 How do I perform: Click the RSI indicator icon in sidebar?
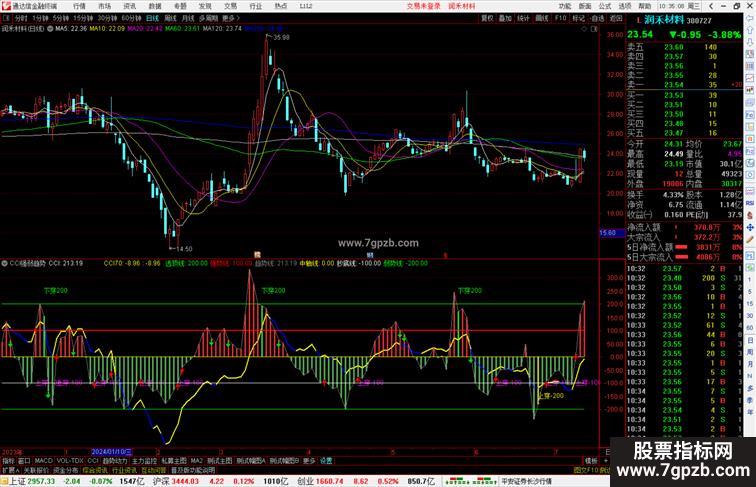click(750, 203)
